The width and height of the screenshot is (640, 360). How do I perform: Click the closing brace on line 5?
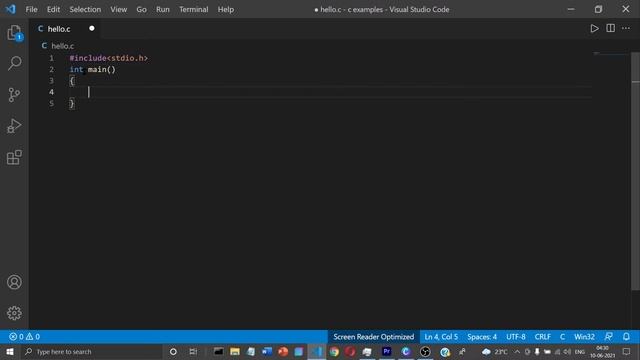pos(72,103)
